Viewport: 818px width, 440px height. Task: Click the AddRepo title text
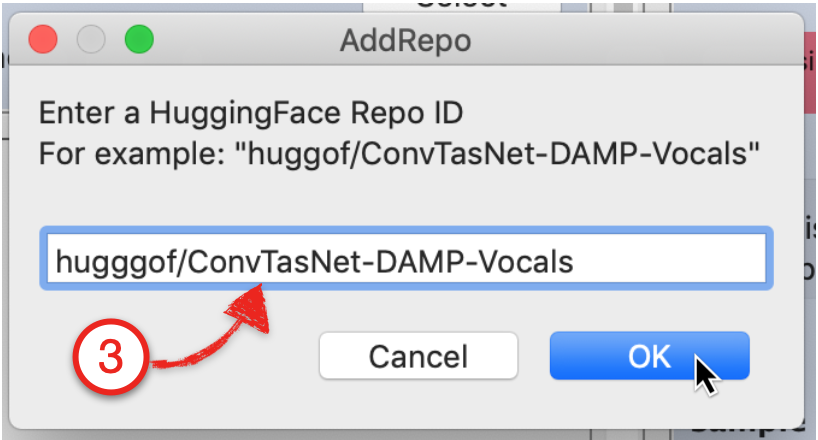click(406, 41)
